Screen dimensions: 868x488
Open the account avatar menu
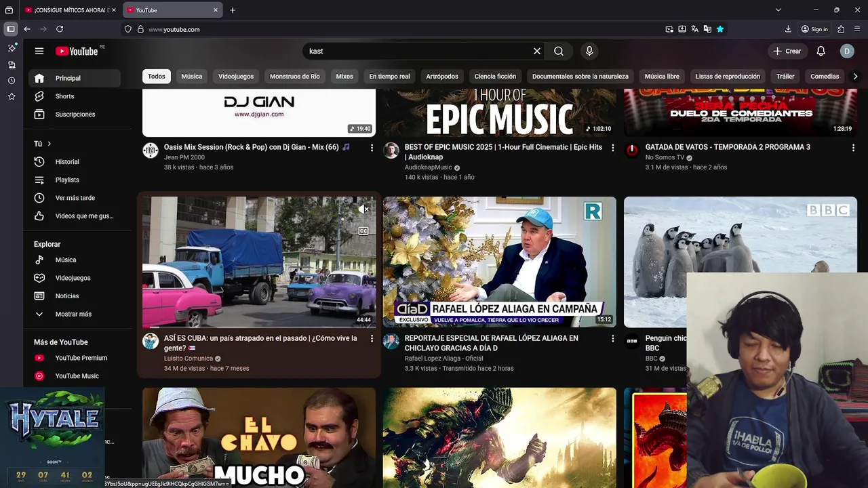click(x=846, y=51)
